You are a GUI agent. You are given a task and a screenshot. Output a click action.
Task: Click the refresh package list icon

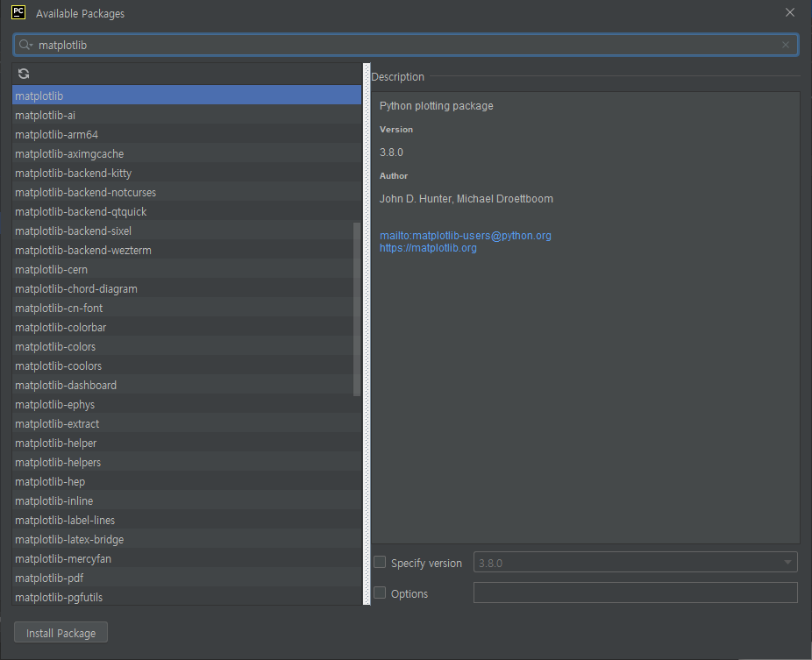pos(24,74)
